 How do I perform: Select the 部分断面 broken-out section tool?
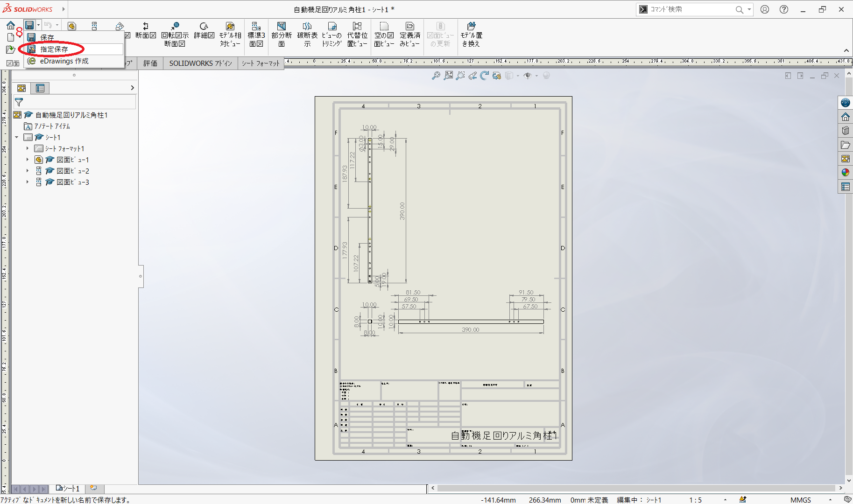[x=282, y=35]
